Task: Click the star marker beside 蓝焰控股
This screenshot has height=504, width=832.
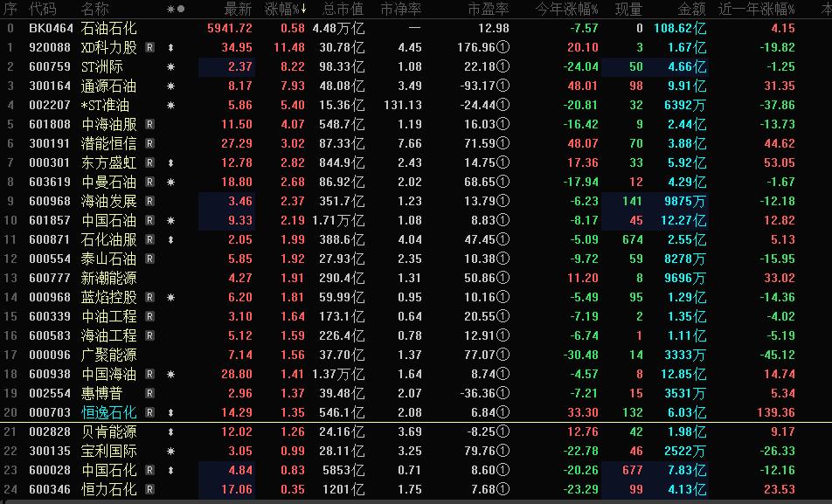Action: click(171, 298)
